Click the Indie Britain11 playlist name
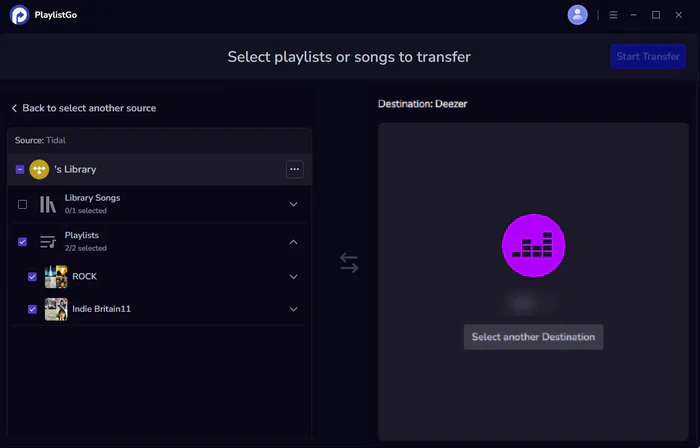The height and width of the screenshot is (448, 700). (x=101, y=309)
